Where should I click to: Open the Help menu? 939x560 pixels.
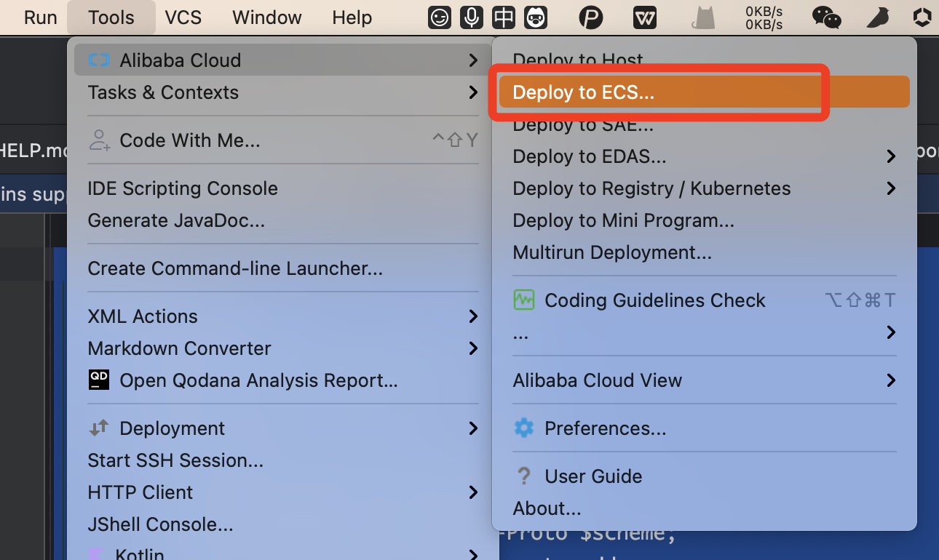tap(352, 17)
